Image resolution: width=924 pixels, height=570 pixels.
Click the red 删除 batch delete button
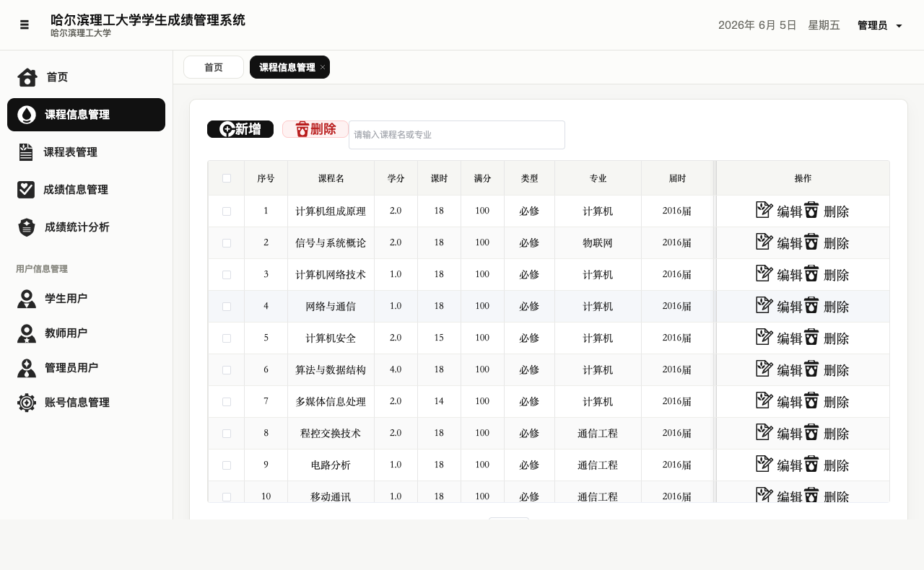click(x=315, y=129)
